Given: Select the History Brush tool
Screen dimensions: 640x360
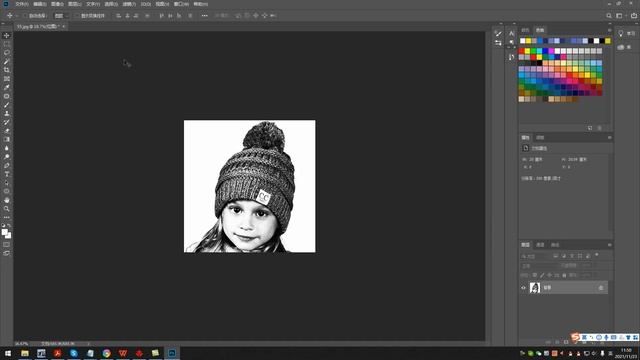Looking at the screenshot, I should [7, 122].
